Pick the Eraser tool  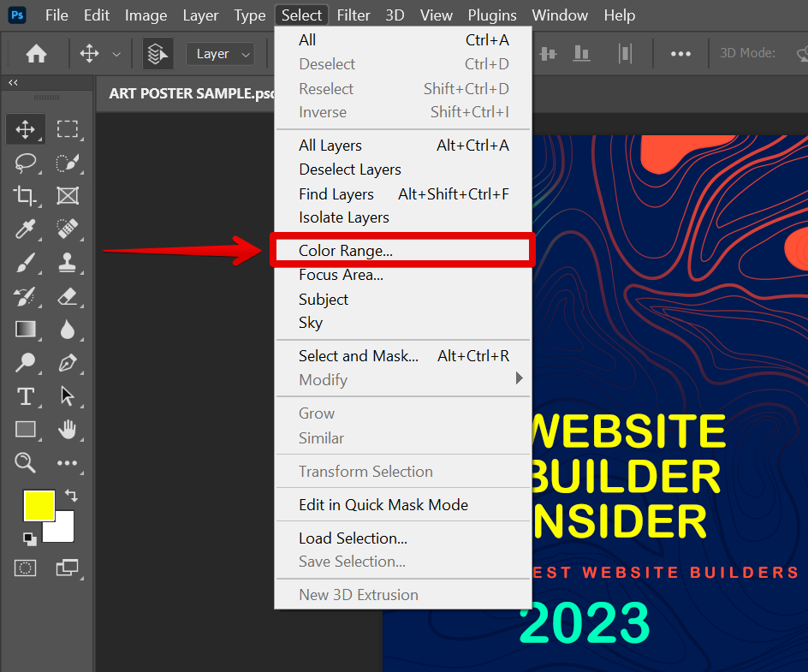coord(68,296)
